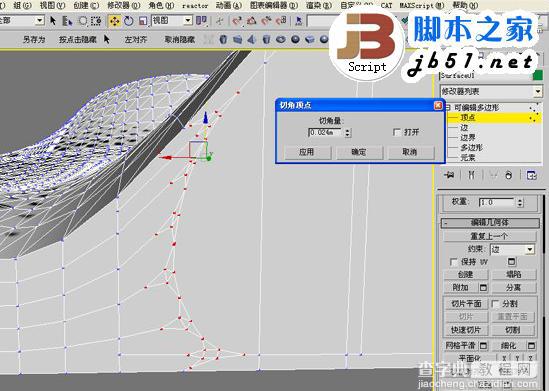The height and width of the screenshot is (391, 549).
Task: Toggle the Angle Snap icon
Action: point(251,21)
